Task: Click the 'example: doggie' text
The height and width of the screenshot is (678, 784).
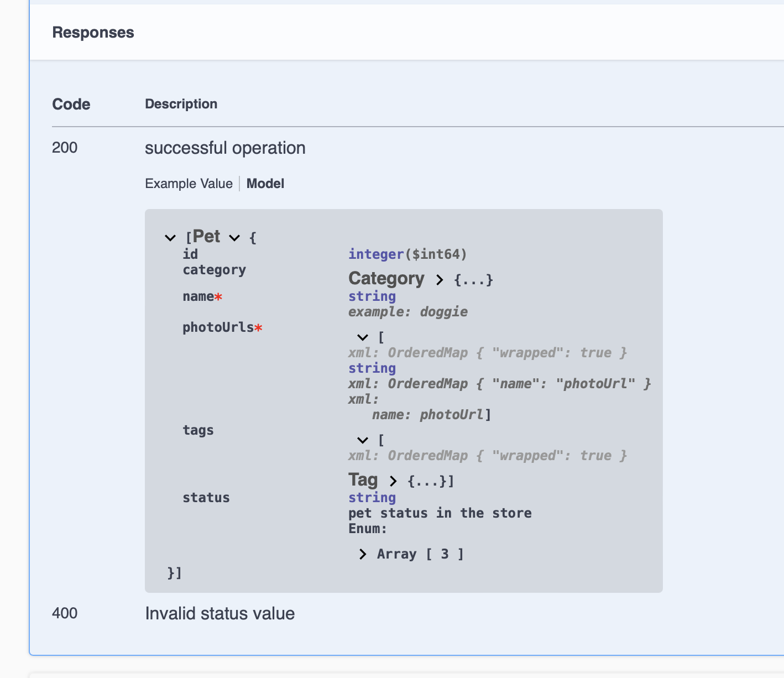Action: 408,312
